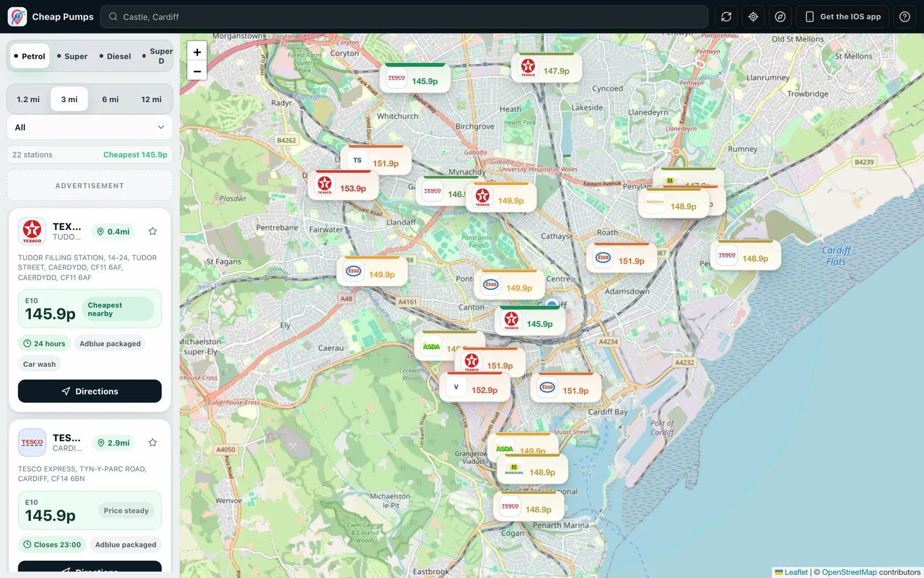Click the 2.9mi distance badge
The image size is (924, 578).
(x=113, y=443)
